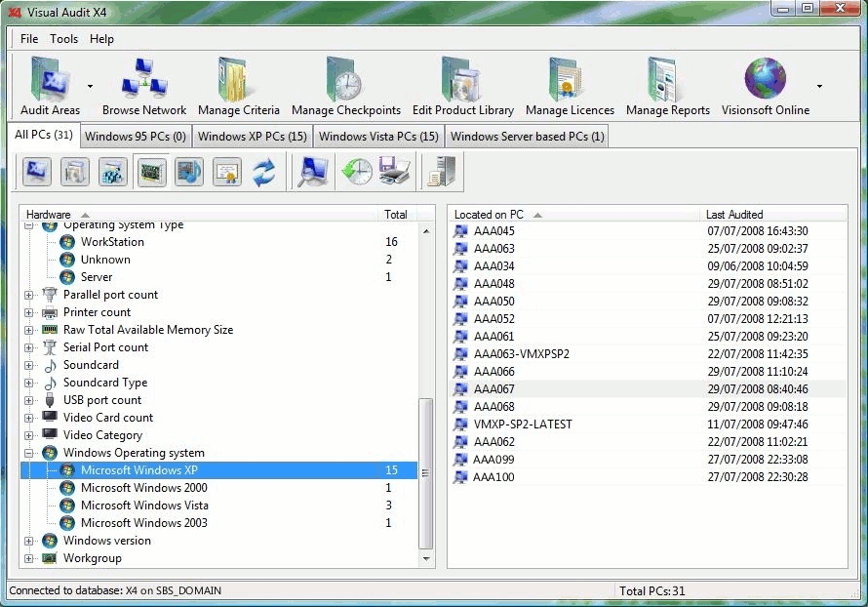Expand the Soundcard Type node
Viewport: 868px width, 607px height.
click(29, 384)
